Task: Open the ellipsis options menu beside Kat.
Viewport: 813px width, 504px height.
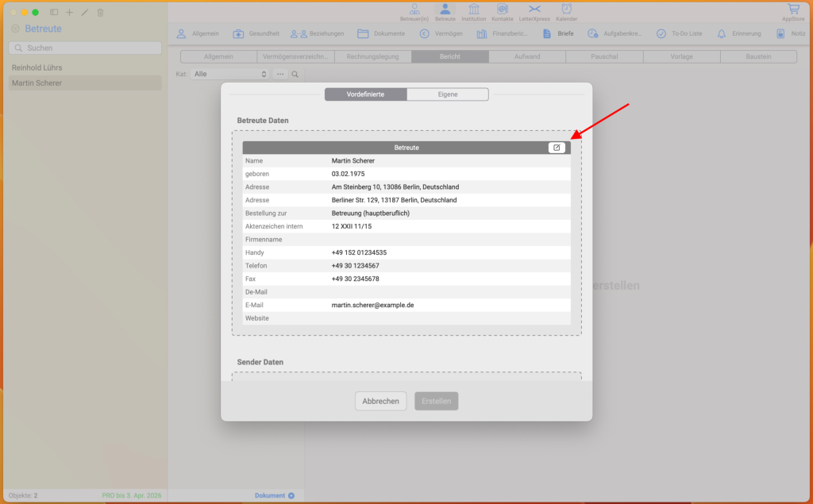Action: 280,74
